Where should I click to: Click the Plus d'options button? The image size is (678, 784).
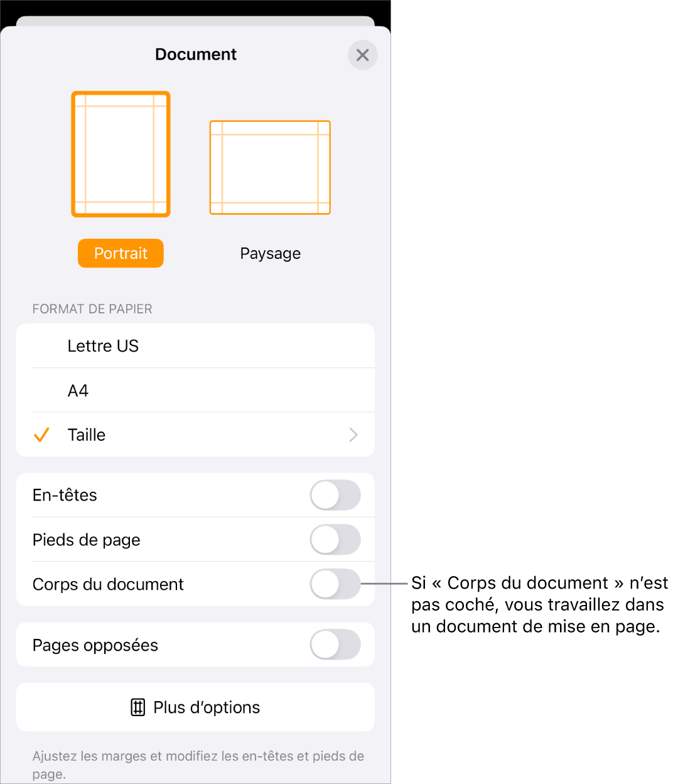(195, 707)
